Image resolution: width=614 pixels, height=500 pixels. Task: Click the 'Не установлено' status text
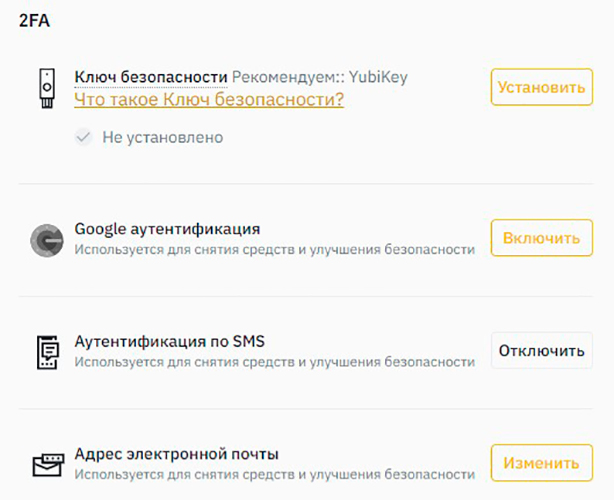pyautogui.click(x=162, y=137)
